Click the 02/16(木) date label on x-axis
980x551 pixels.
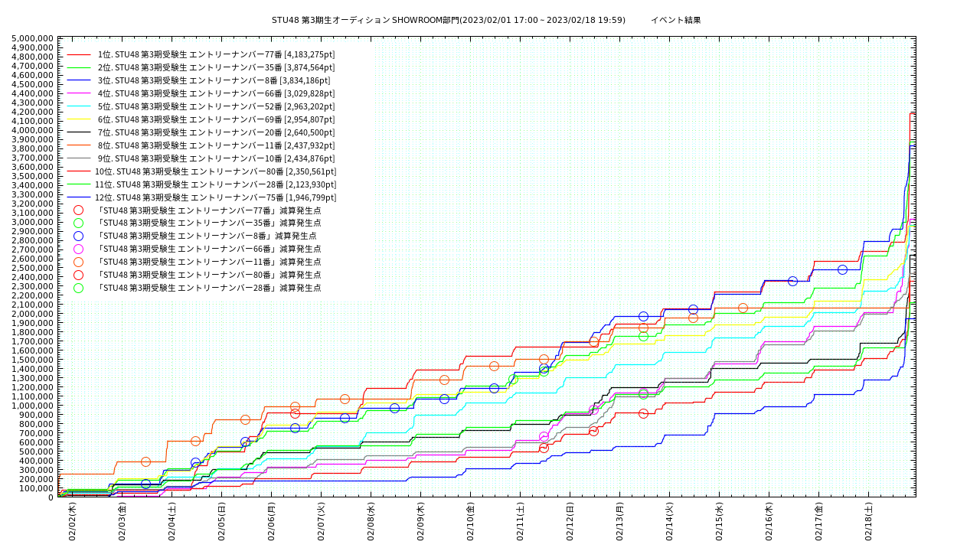[769, 521]
